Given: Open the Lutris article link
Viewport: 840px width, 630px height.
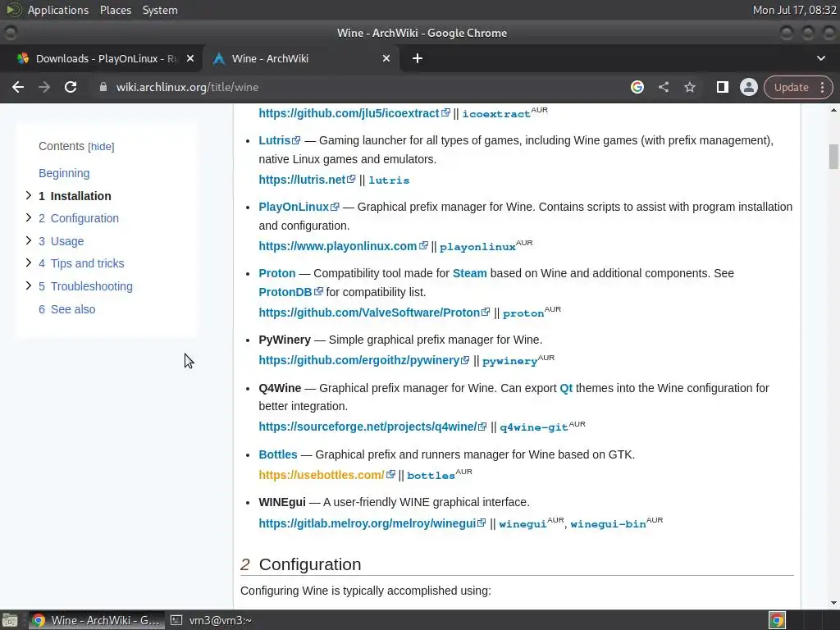Looking at the screenshot, I should pos(279,140).
